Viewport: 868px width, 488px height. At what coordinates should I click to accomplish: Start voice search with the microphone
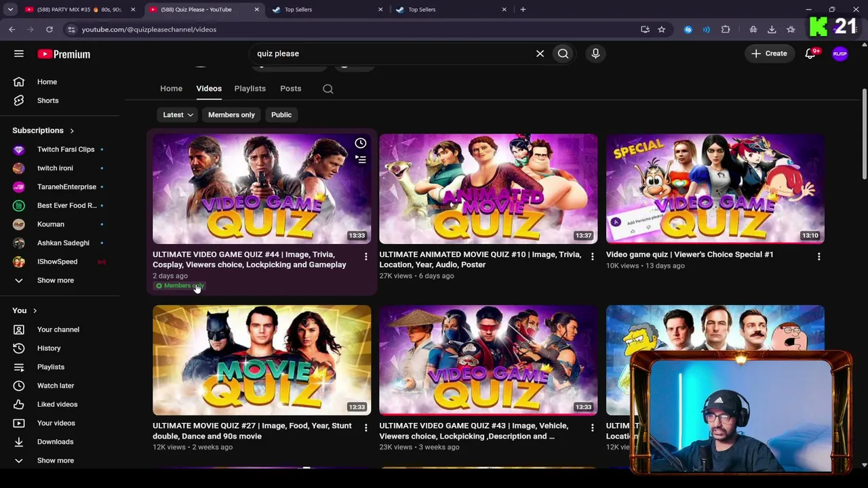[595, 54]
